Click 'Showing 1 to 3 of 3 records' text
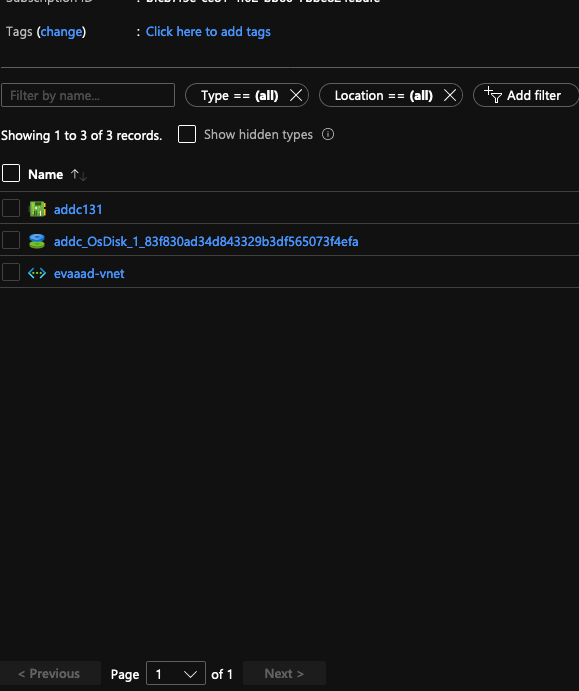This screenshot has width=579, height=691. (x=82, y=135)
